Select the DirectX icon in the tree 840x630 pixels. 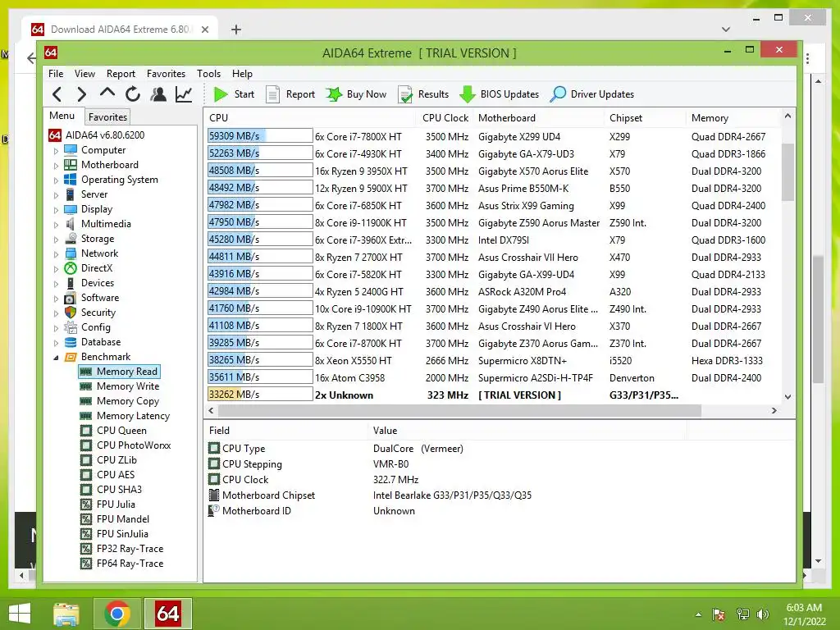pos(71,268)
